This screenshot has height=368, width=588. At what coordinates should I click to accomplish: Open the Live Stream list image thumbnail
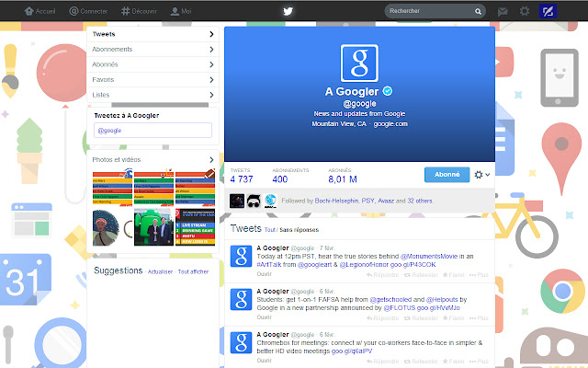point(195,227)
